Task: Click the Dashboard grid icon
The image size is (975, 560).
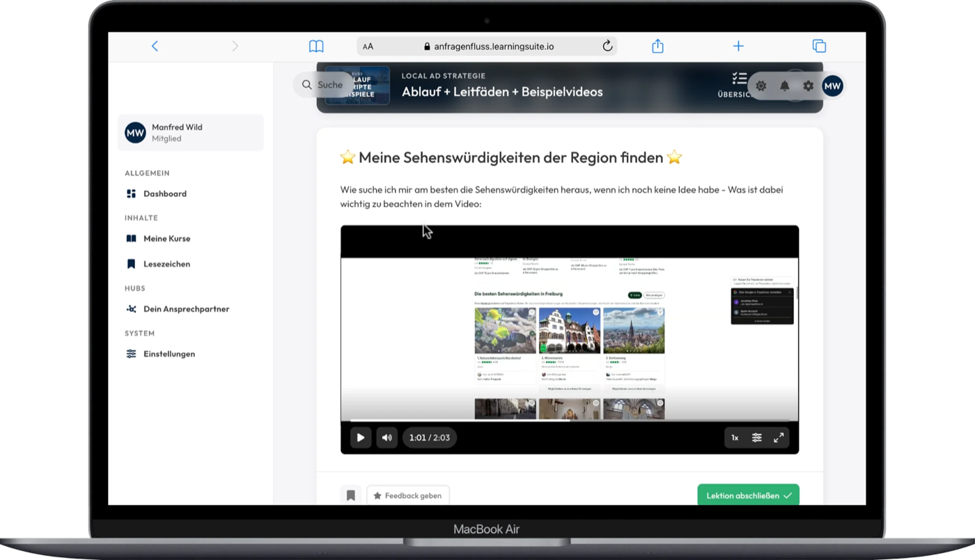Action: (x=131, y=194)
